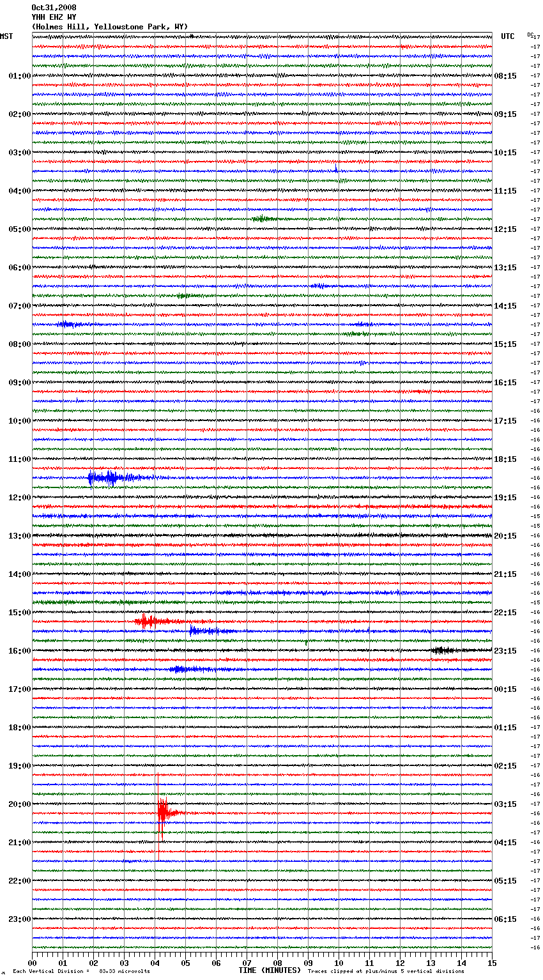This screenshot has width=543, height=980.
Task: Click the Holmes Hill, Yellowstone Park location title
Action: 110,27
